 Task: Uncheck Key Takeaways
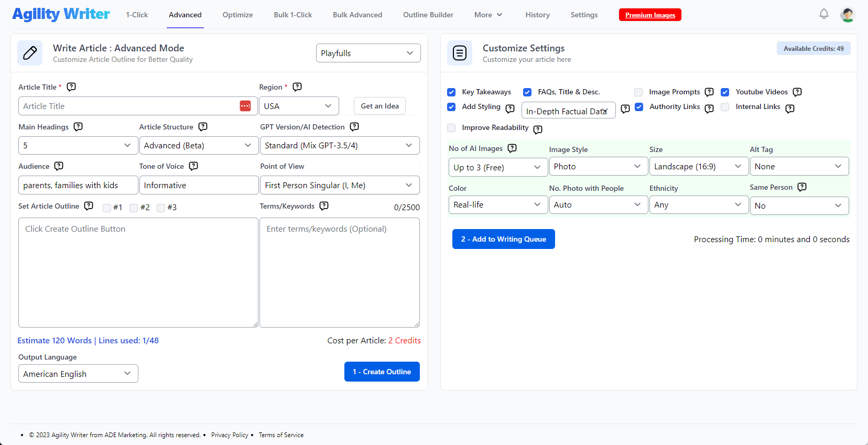pos(451,92)
